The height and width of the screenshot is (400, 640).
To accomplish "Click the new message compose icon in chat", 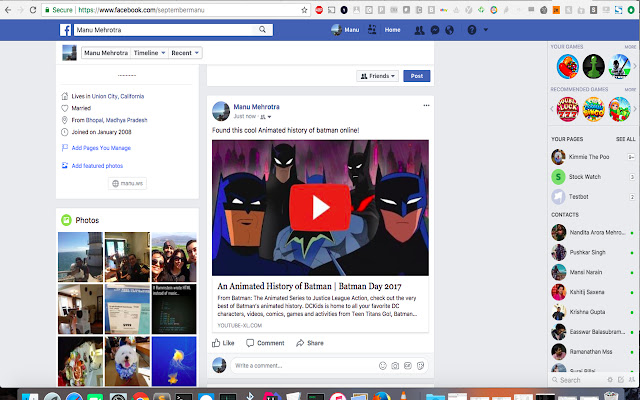I will pos(621,380).
